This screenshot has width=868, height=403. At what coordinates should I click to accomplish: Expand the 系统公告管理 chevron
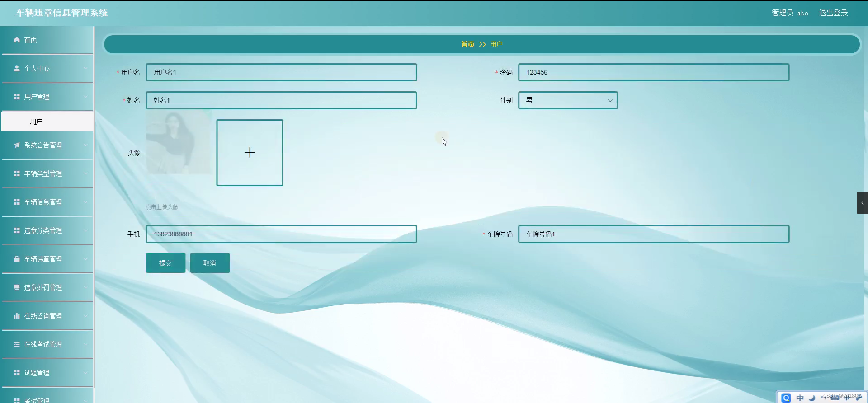[x=85, y=145]
